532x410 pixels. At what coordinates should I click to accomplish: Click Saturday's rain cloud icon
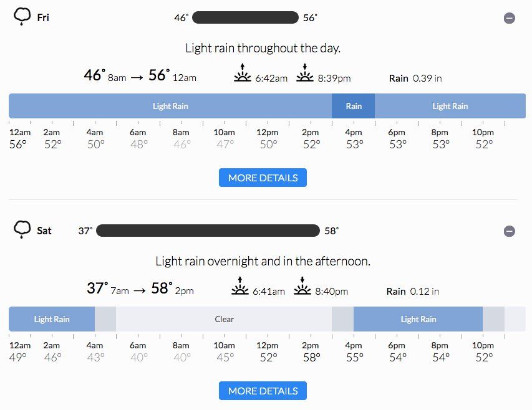[x=22, y=230]
